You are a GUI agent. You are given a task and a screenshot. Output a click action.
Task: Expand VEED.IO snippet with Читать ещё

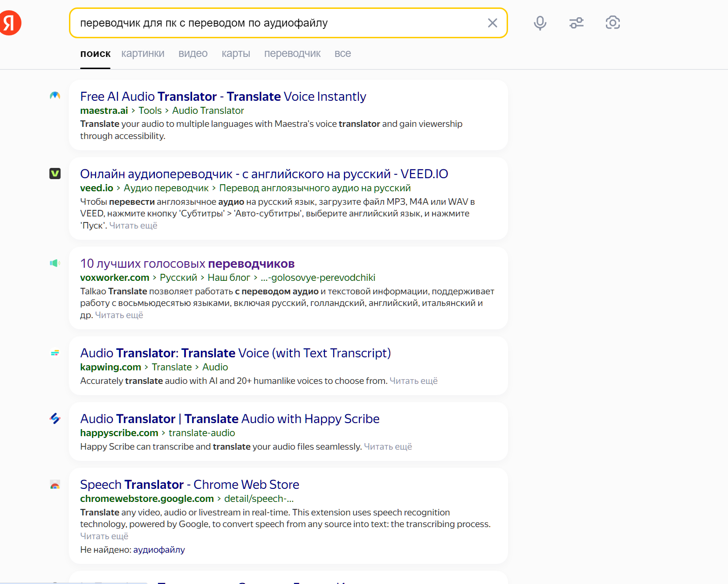click(x=133, y=226)
